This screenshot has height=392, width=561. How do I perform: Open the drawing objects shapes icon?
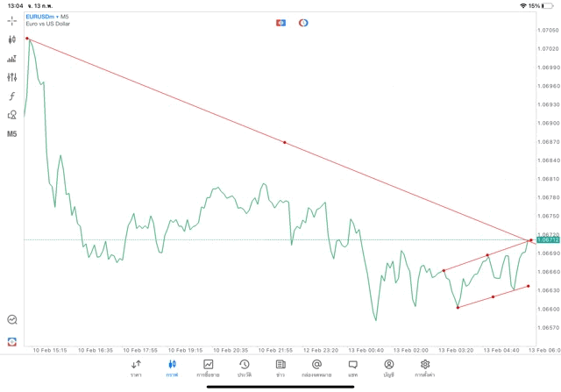coord(11,115)
